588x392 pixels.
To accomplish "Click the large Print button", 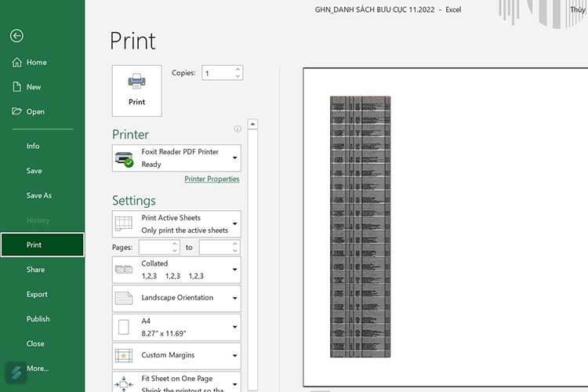I will 137,91.
